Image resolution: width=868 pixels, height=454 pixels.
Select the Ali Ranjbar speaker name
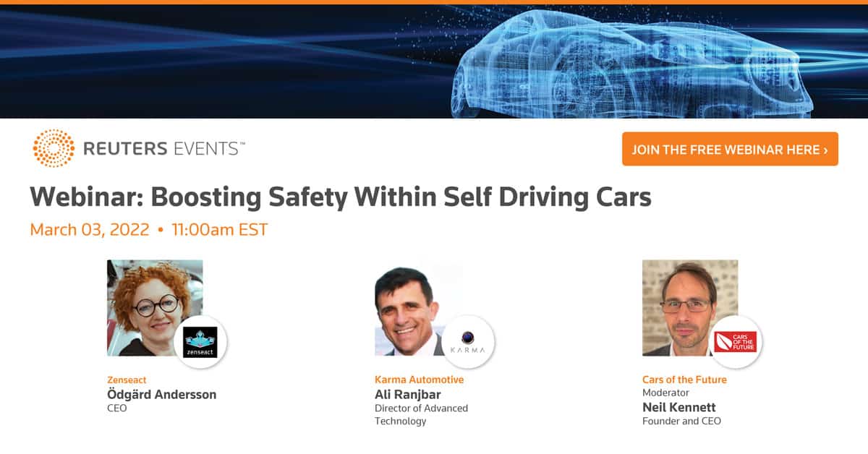(408, 394)
